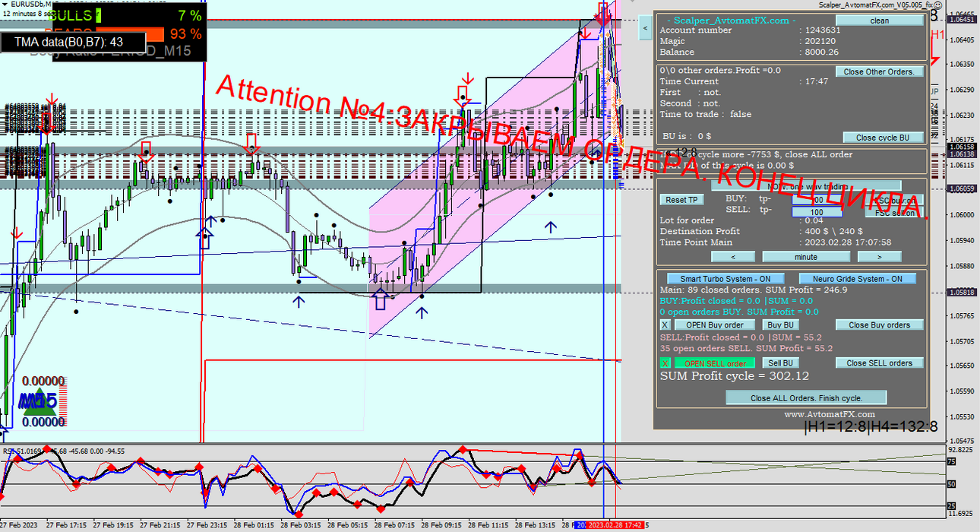Click Close cycle BU button
This screenshot has height=532, width=980.
click(x=884, y=138)
